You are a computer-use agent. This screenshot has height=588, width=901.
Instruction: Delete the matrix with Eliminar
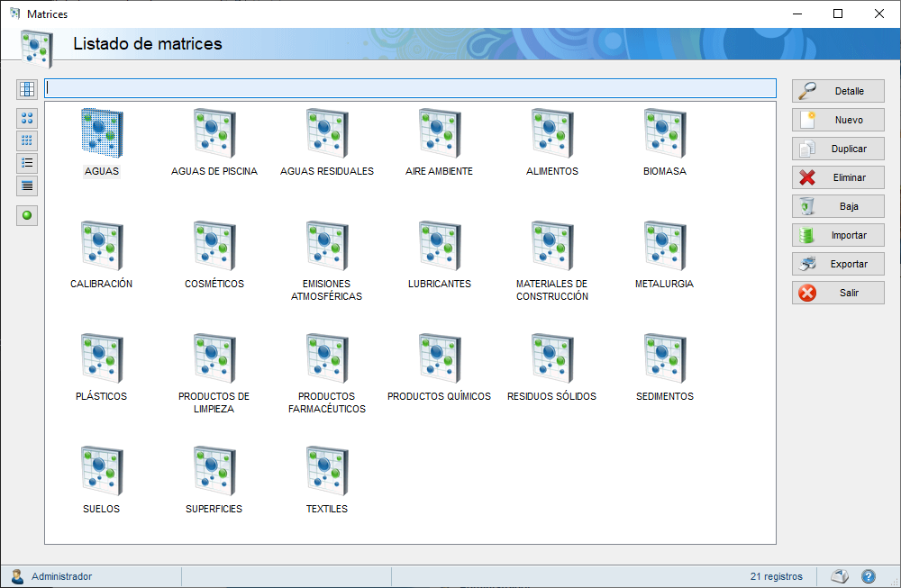click(838, 177)
